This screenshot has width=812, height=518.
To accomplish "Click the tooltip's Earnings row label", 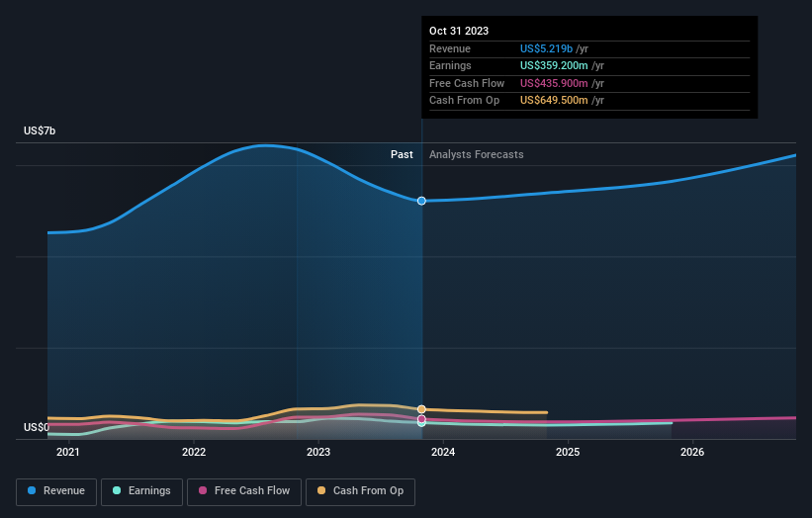I will pyautogui.click(x=450, y=65).
